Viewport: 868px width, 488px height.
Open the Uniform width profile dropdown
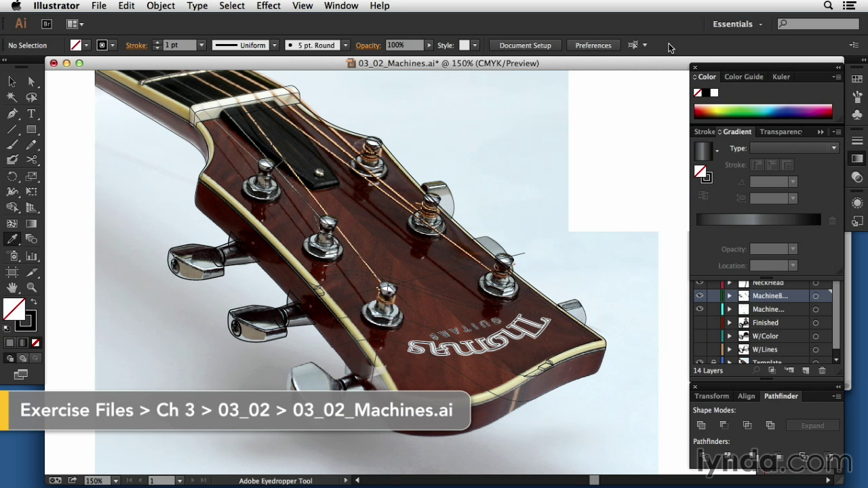pos(275,45)
